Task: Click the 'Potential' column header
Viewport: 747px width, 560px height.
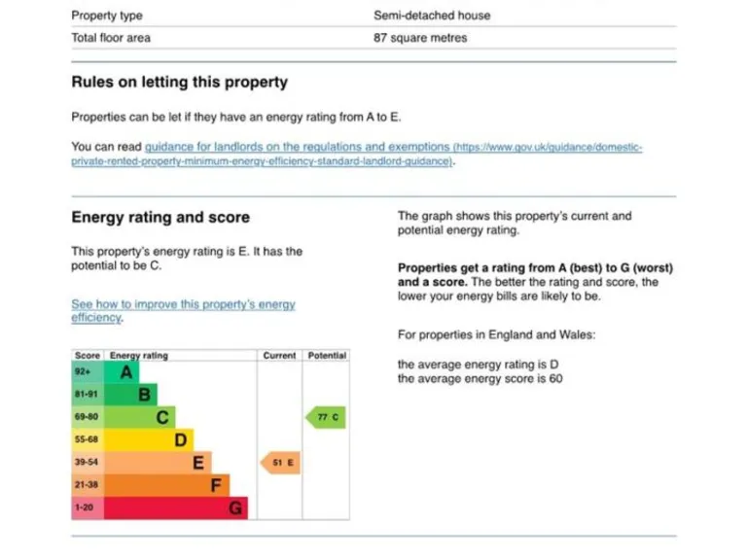Action: [327, 356]
